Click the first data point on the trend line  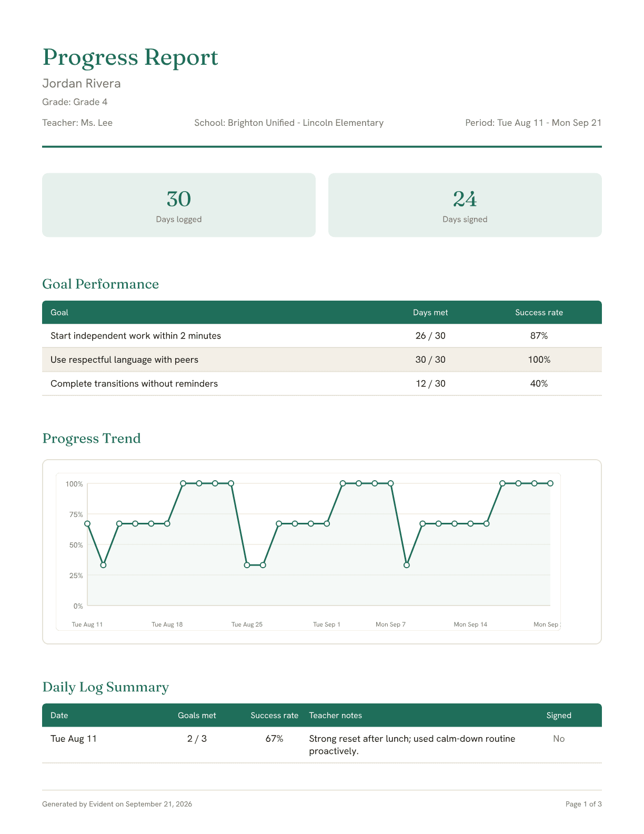point(87,524)
